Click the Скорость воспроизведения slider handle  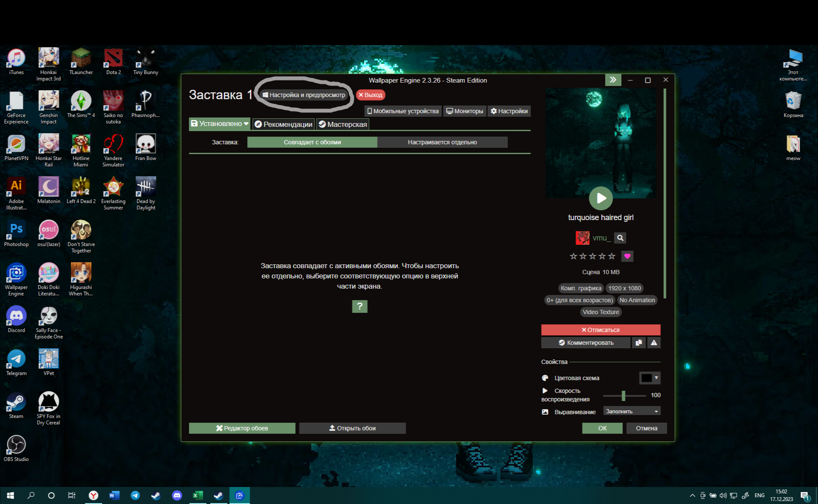pos(623,395)
